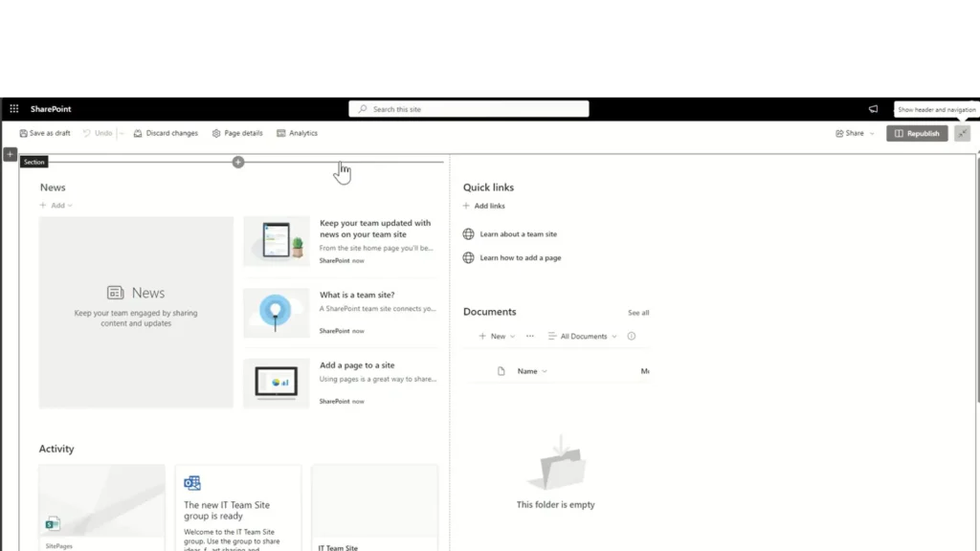Open the New dropdown in Documents

coord(495,336)
